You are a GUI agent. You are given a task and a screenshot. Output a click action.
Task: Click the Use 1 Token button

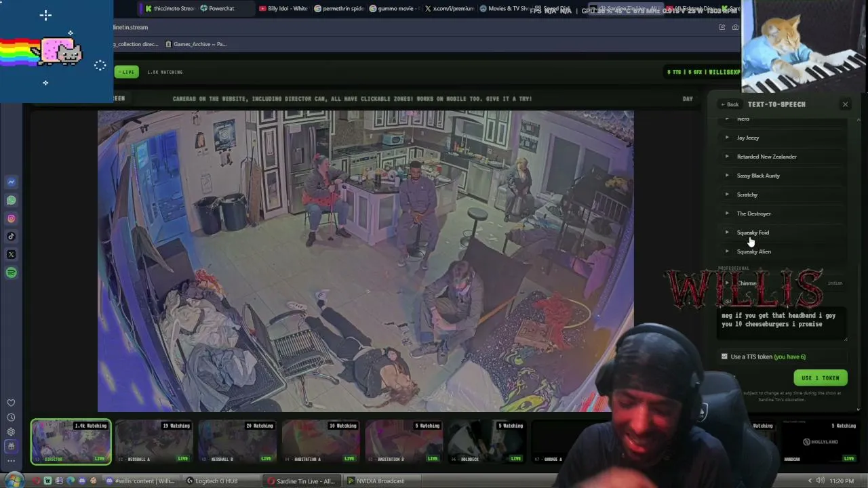tap(820, 378)
